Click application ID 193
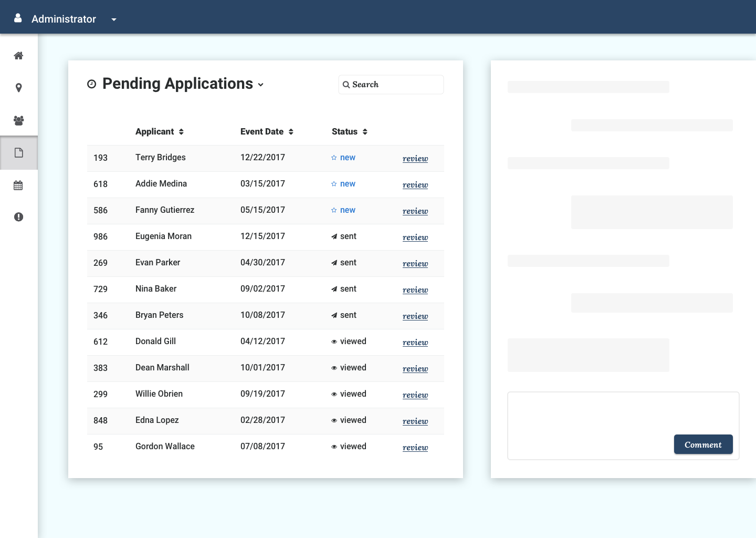This screenshot has height=538, width=756. (x=100, y=158)
